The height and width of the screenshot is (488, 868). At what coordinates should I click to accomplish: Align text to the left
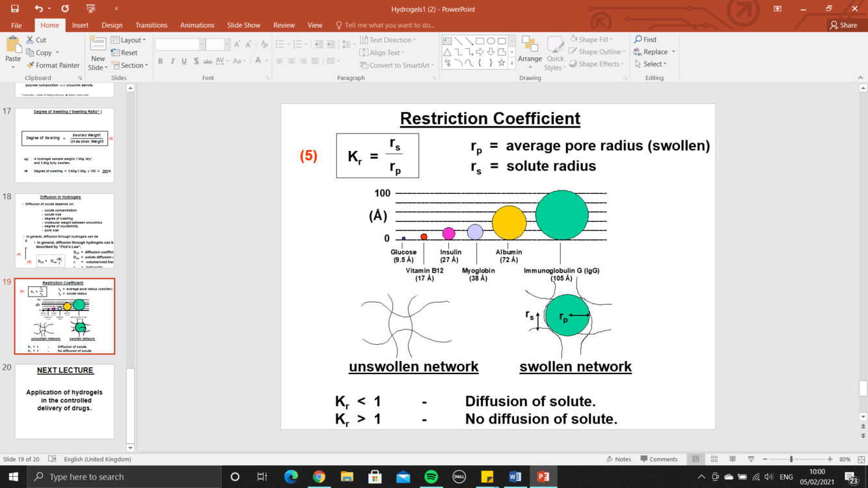(279, 61)
